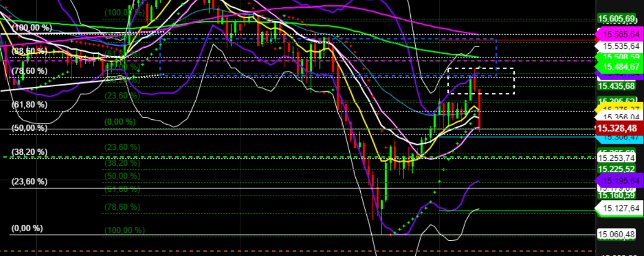This screenshot has height=256, width=644.
Task: Click the red current price label 15.328,48
Action: click(x=617, y=129)
